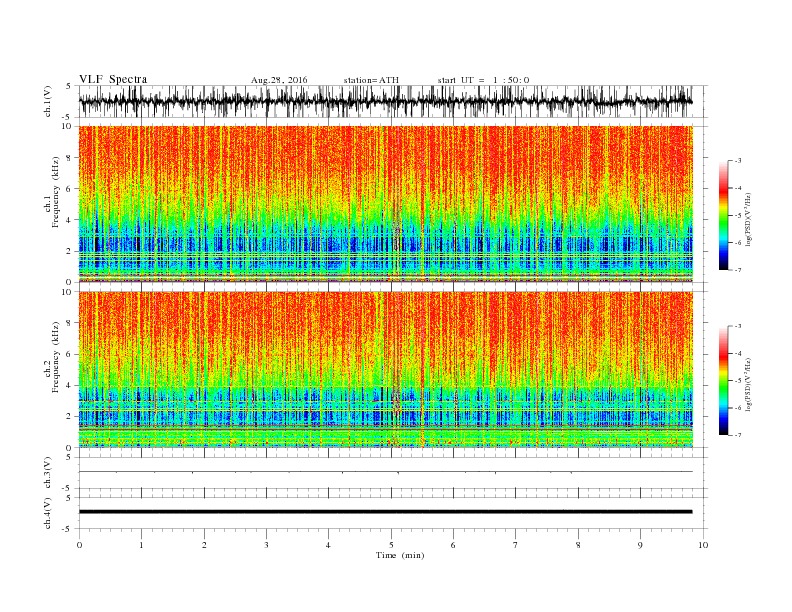Click the "6" kHz tick of ch.1 spectrogram
The width and height of the screenshot is (792, 612).
click(x=69, y=189)
